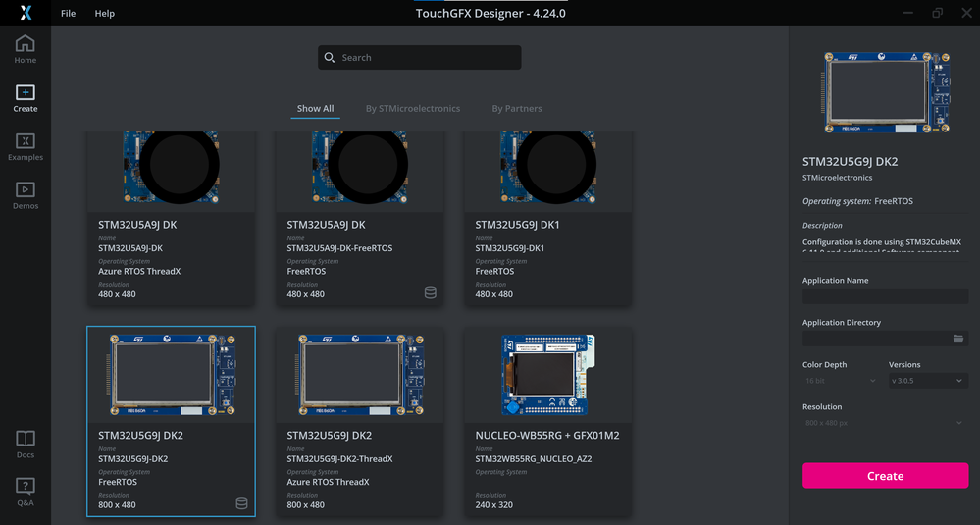
Task: Minimize the TouchGFX Designer window
Action: [908, 13]
